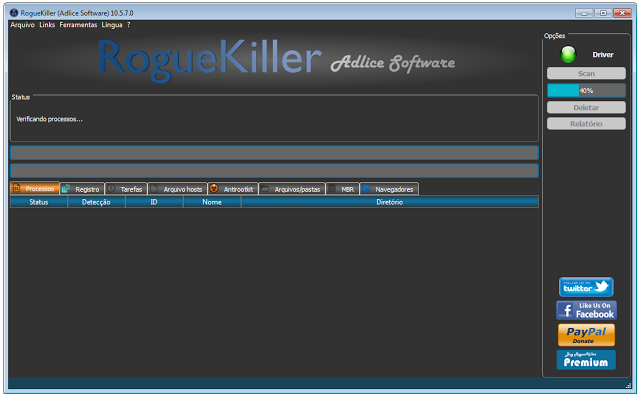Screen dimensions: 640x399
Task: Maximize the RogueKiller window
Action: [603, 13]
